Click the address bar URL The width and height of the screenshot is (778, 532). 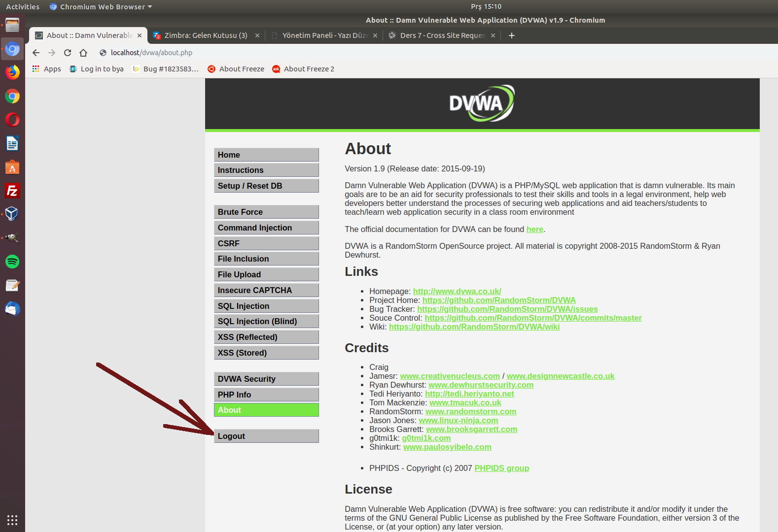(x=151, y=53)
